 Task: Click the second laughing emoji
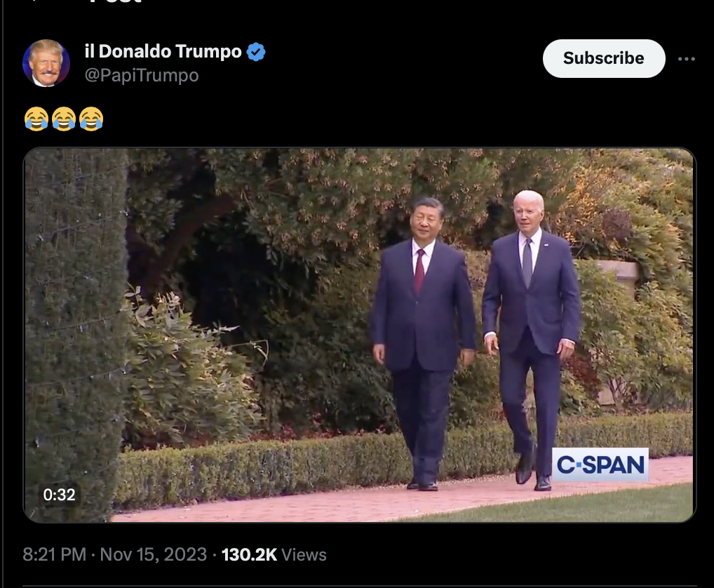[64, 119]
